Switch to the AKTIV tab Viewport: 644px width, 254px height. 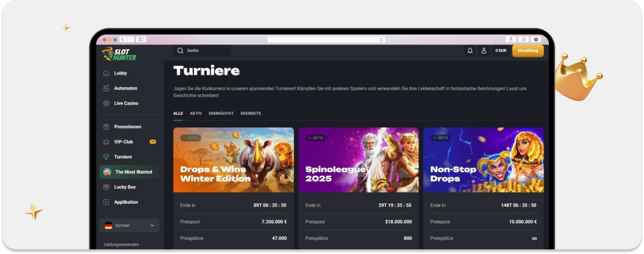click(196, 114)
